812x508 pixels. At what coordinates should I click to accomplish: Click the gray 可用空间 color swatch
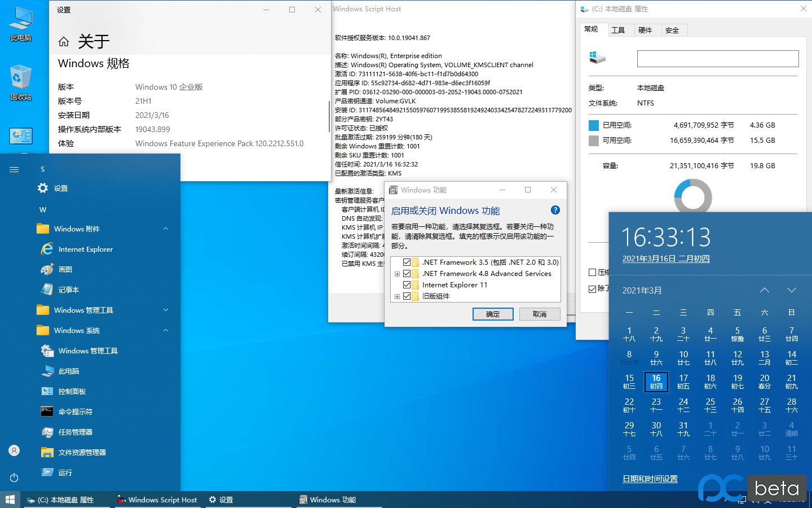pos(594,141)
